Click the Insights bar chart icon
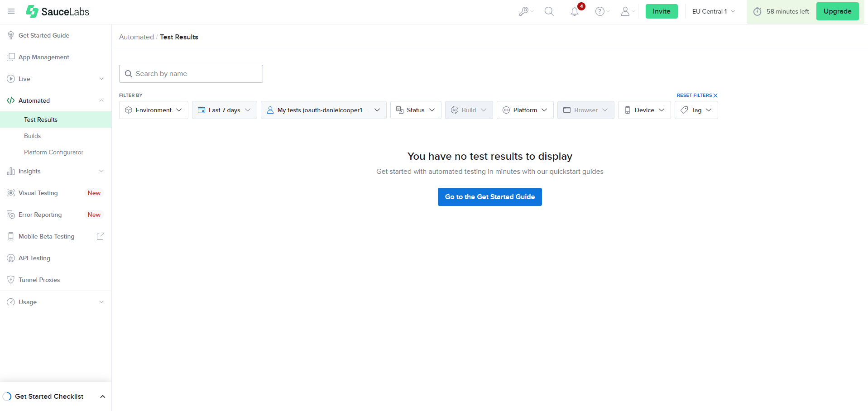Image resolution: width=868 pixels, height=411 pixels. coord(11,171)
